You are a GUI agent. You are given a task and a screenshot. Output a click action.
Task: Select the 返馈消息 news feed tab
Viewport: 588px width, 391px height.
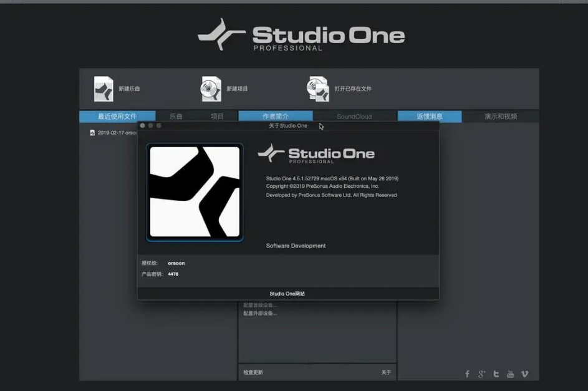pos(430,116)
